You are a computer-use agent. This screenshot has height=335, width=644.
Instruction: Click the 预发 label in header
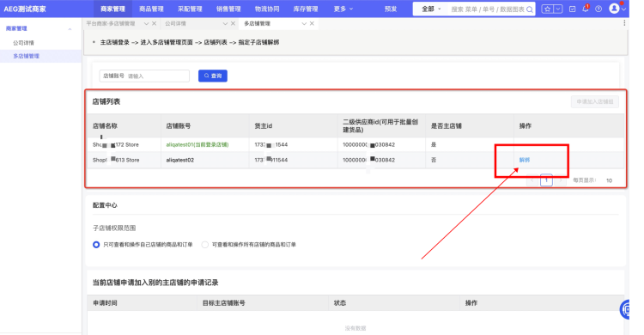point(391,9)
